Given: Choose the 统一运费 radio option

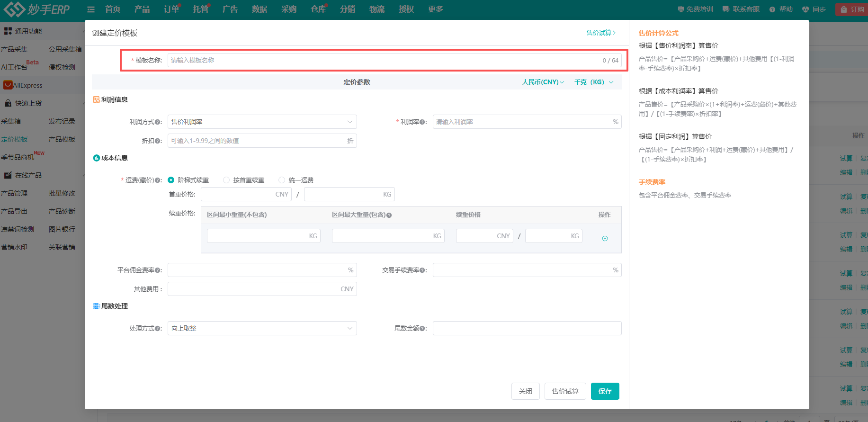Looking at the screenshot, I should pos(282,180).
